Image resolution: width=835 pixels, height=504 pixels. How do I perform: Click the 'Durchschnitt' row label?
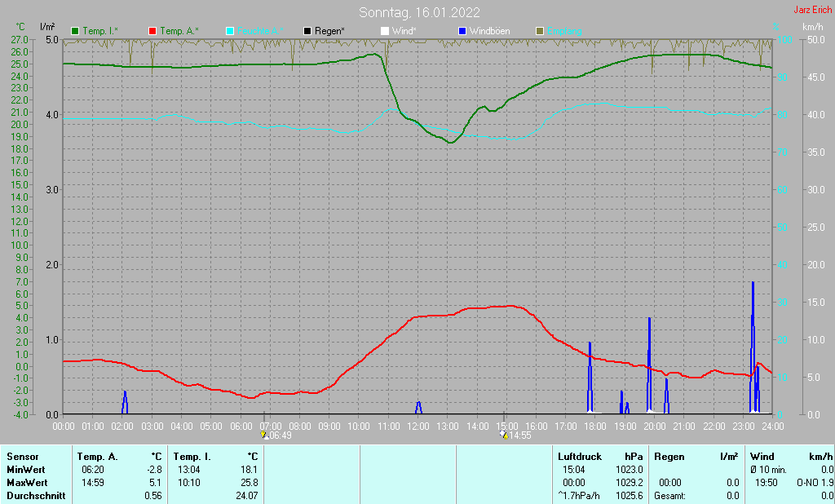point(36,496)
